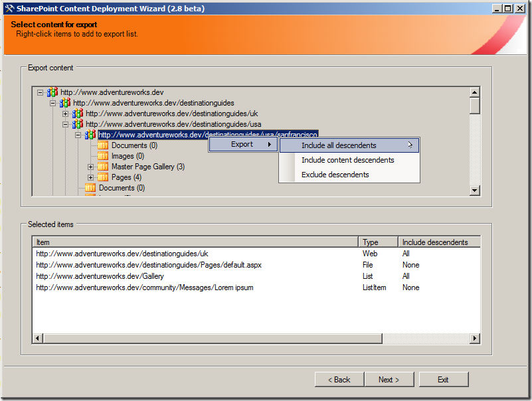
Task: Click the tree view vertical scrollbar thumb
Action: click(x=475, y=106)
